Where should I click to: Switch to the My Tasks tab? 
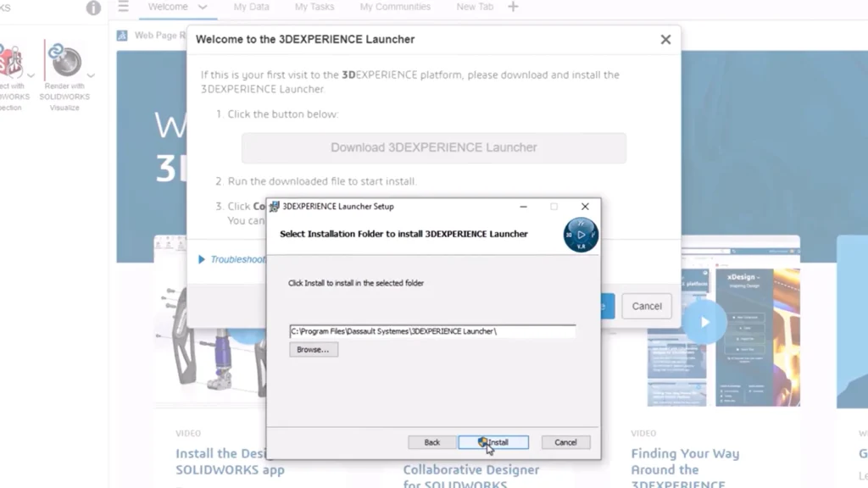tap(314, 7)
